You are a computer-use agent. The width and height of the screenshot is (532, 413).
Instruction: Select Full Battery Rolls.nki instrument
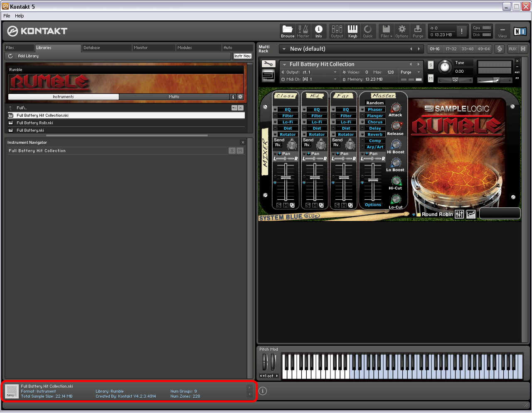point(35,123)
